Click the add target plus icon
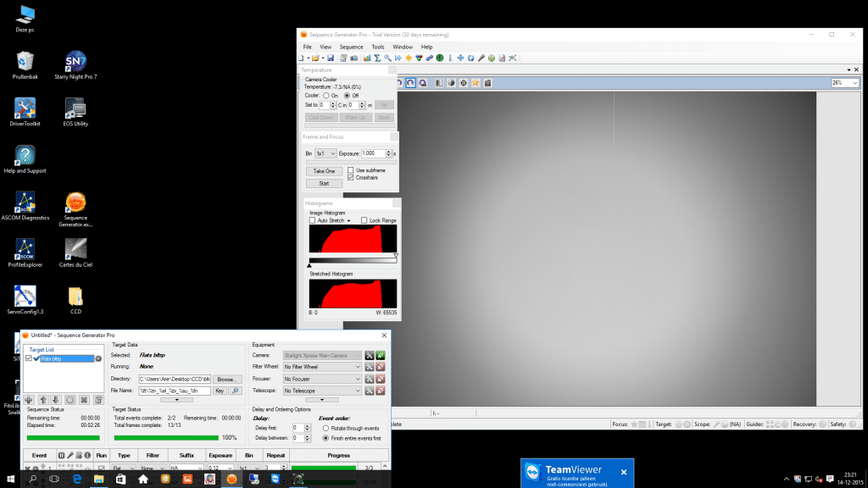Viewport: 868px width, 488px height. 29,400
